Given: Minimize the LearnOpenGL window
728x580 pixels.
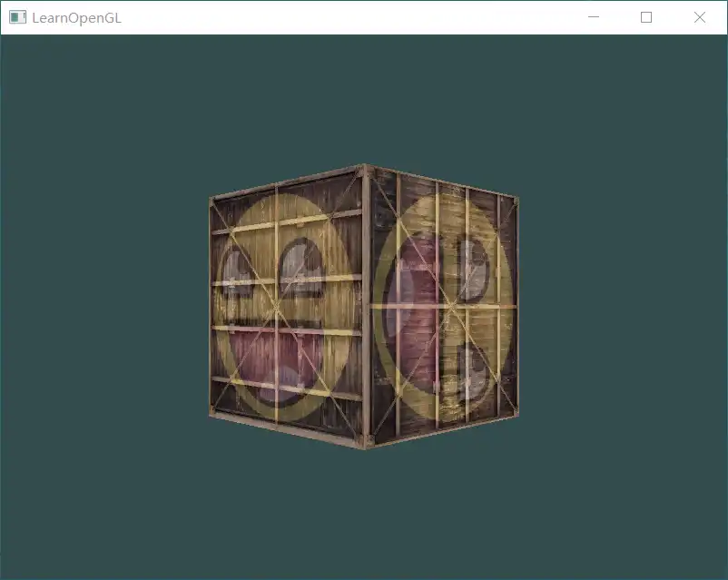Looking at the screenshot, I should point(593,17).
